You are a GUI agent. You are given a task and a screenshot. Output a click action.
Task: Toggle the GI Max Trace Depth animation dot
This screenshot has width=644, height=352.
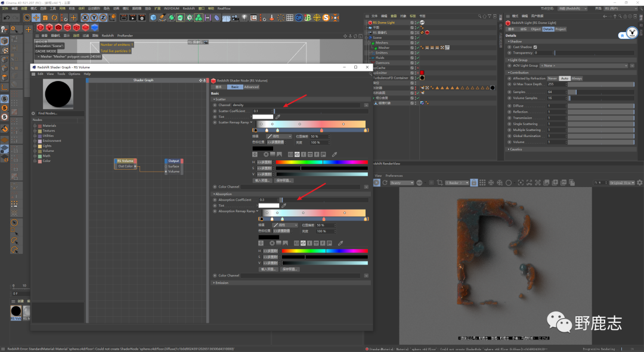click(510, 84)
